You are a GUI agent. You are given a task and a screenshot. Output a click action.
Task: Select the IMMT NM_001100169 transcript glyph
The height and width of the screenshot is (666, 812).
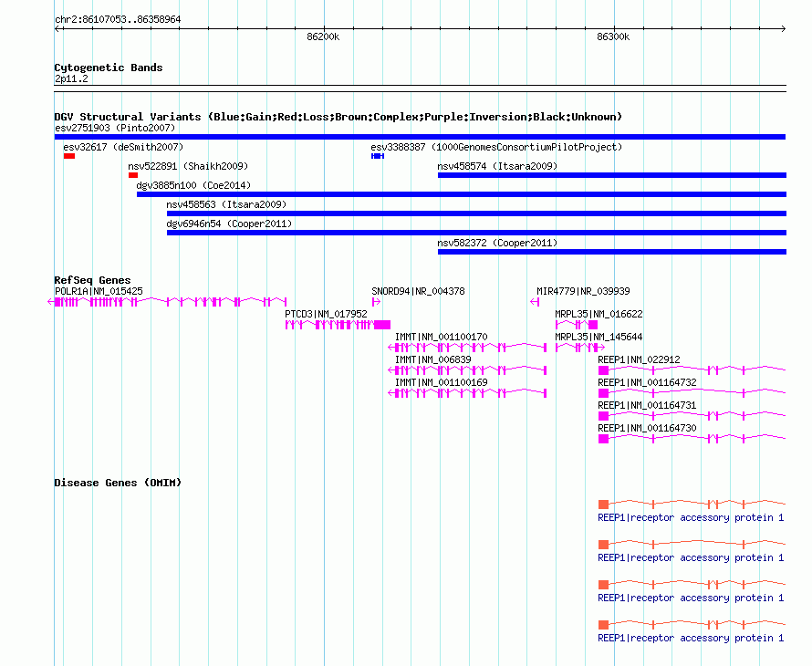[467, 393]
